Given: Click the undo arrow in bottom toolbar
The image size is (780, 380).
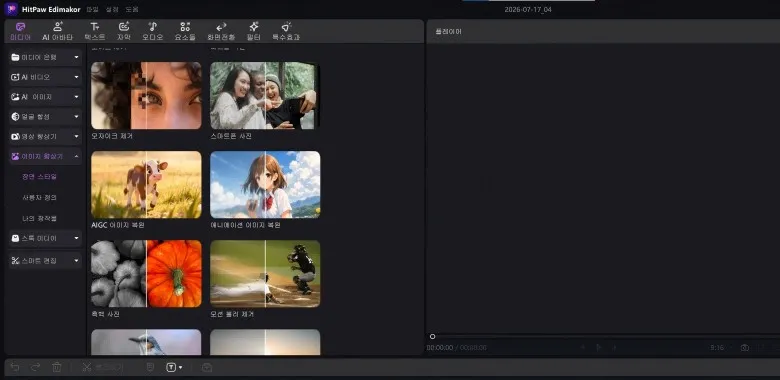Looking at the screenshot, I should [x=15, y=367].
